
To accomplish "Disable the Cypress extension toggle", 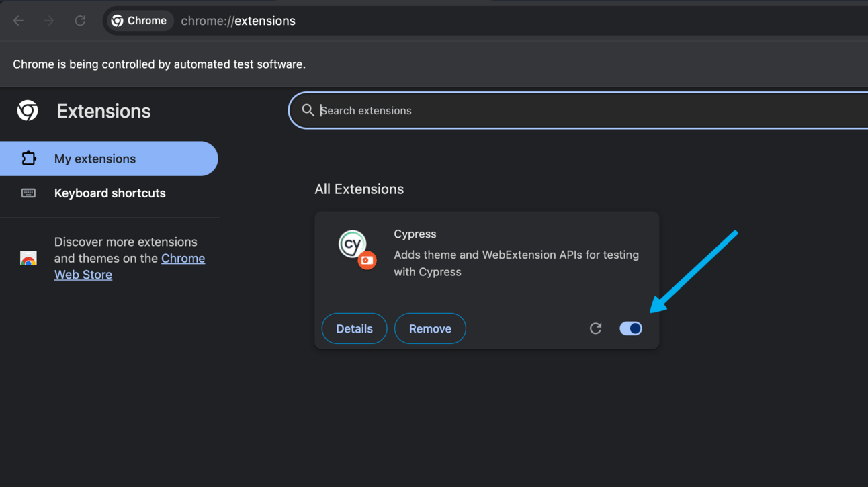I will pos(631,328).
